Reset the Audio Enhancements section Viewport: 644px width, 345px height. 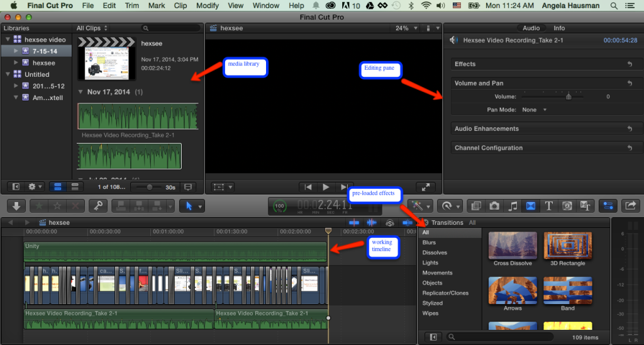point(630,128)
